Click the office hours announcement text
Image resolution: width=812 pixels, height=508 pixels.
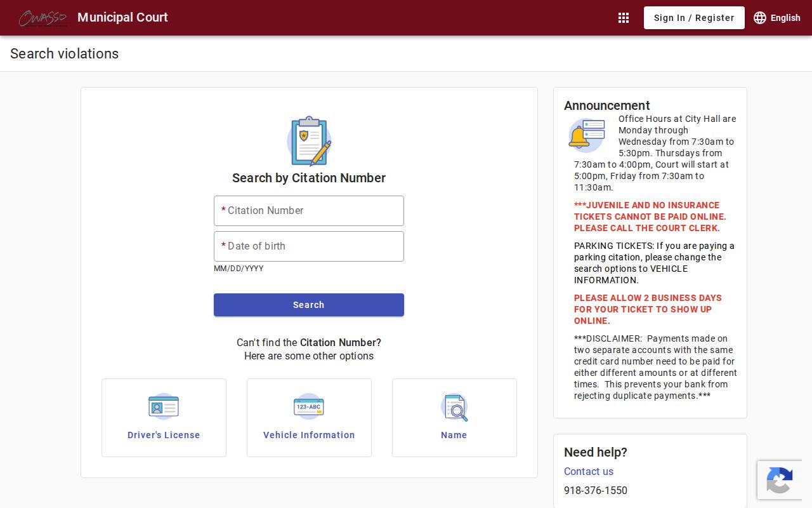(655, 153)
